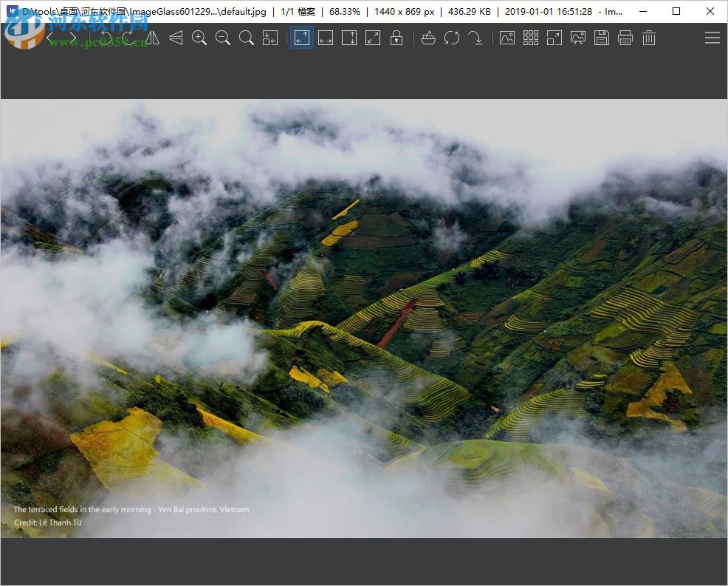Go to the previous image arrow

[x=50, y=38]
